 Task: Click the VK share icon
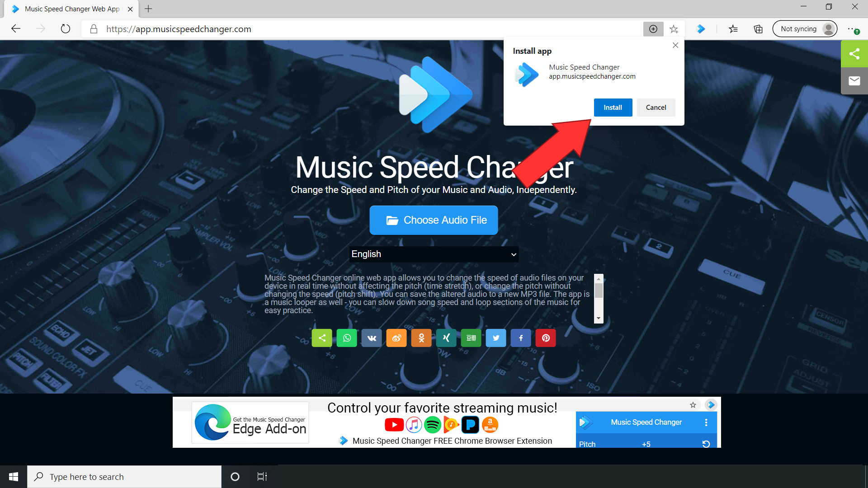coord(372,338)
